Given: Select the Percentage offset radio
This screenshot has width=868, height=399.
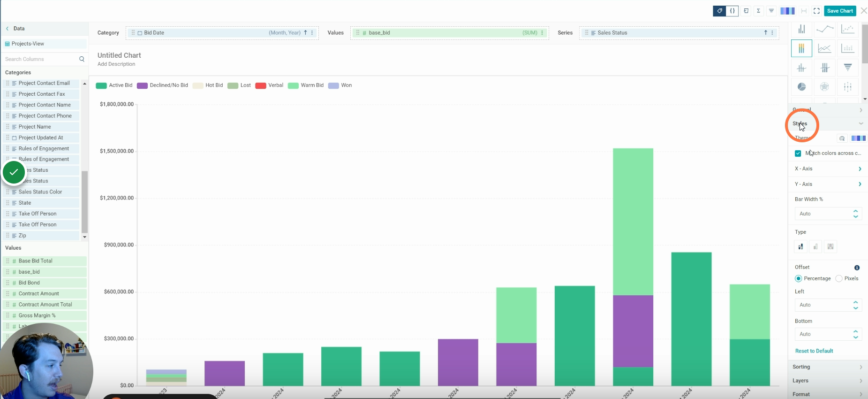Looking at the screenshot, I should (798, 279).
